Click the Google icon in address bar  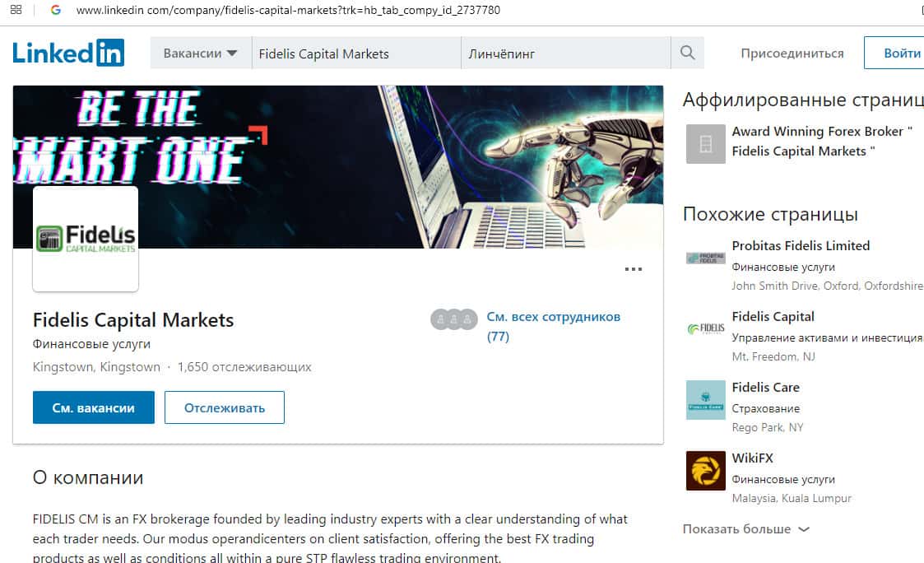(x=55, y=10)
